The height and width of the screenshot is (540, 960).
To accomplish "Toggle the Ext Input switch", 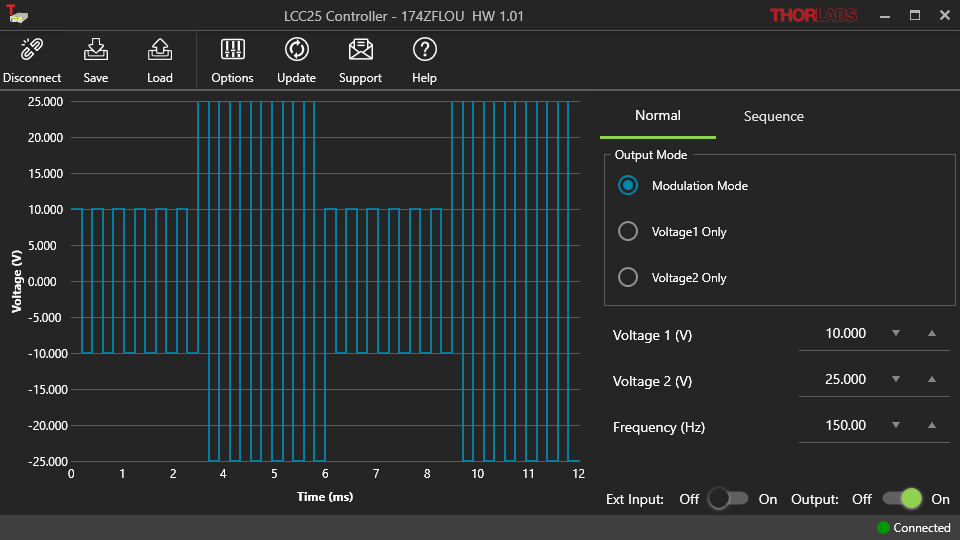I will [x=728, y=499].
